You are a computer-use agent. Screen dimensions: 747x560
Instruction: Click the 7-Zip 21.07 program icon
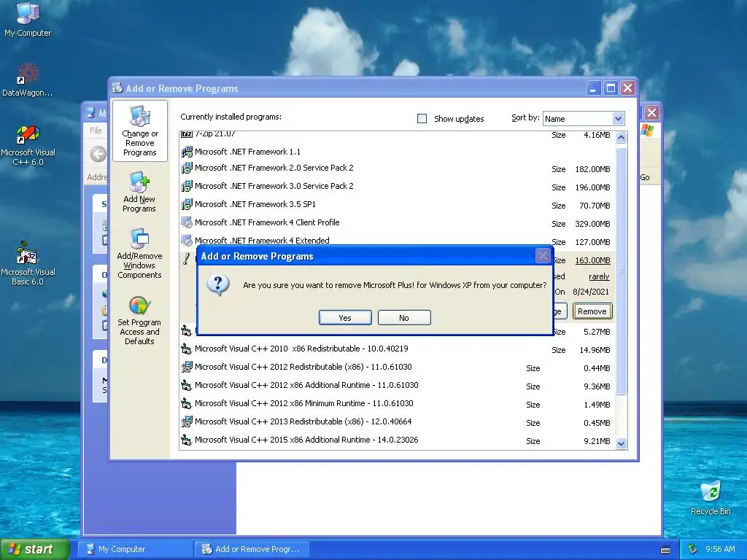pyautogui.click(x=187, y=134)
